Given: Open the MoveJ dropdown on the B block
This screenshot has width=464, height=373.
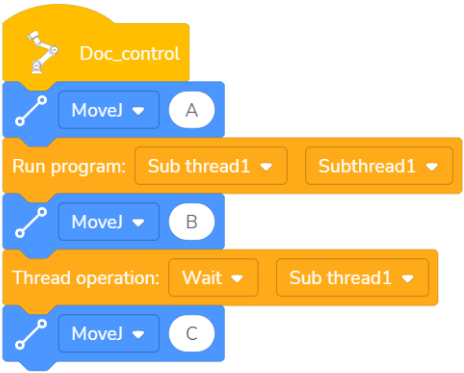Looking at the screenshot, I should 109,222.
